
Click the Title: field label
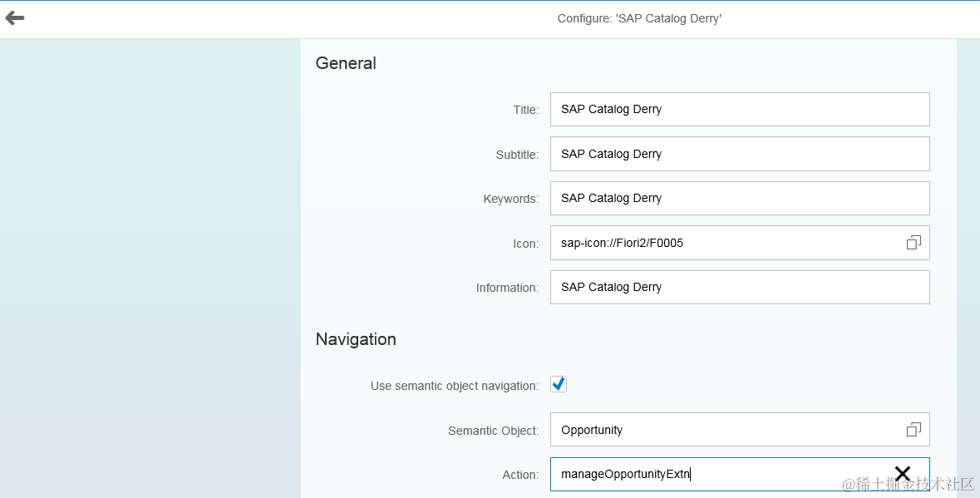[525, 110]
